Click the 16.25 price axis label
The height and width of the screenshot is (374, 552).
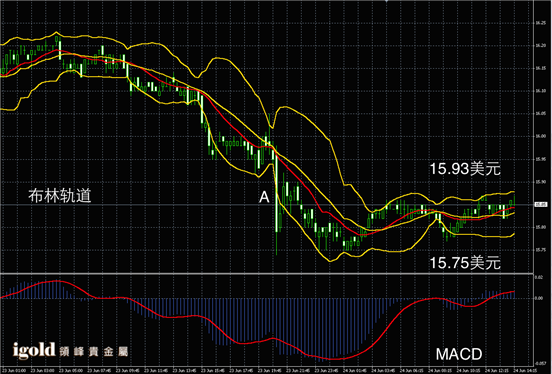540,23
